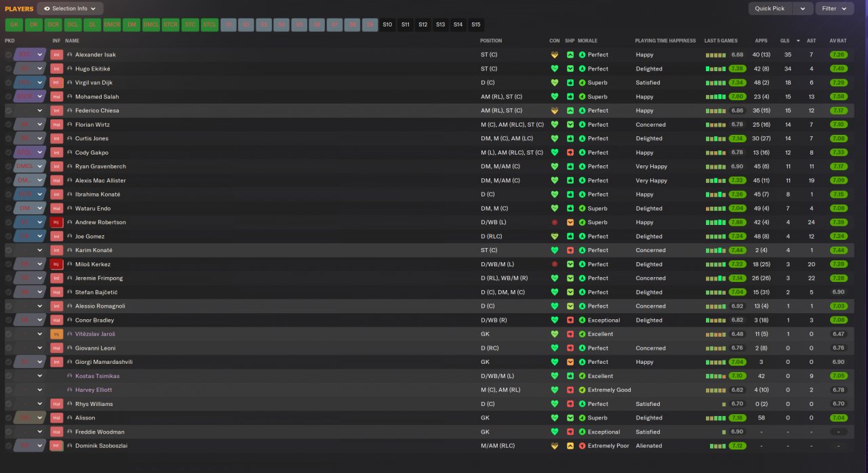Open Vitězslav Jaroš player name link
The height and width of the screenshot is (473, 868).
(95, 334)
